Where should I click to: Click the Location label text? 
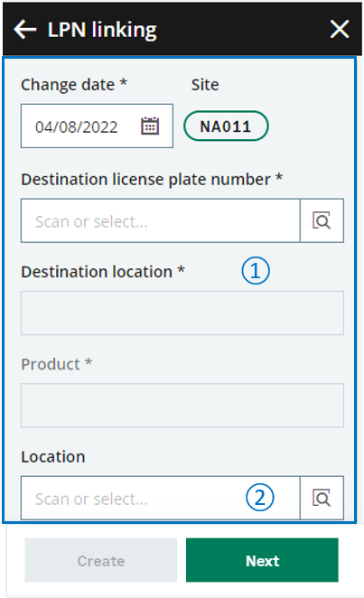[x=53, y=456]
